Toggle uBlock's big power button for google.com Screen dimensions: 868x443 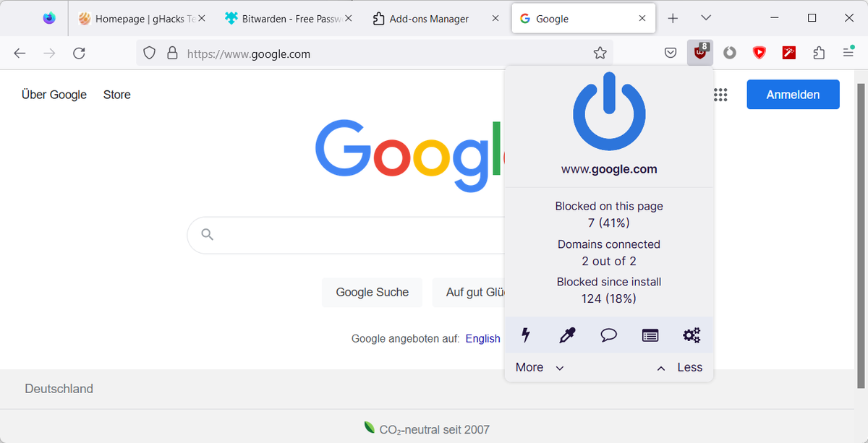click(x=608, y=112)
